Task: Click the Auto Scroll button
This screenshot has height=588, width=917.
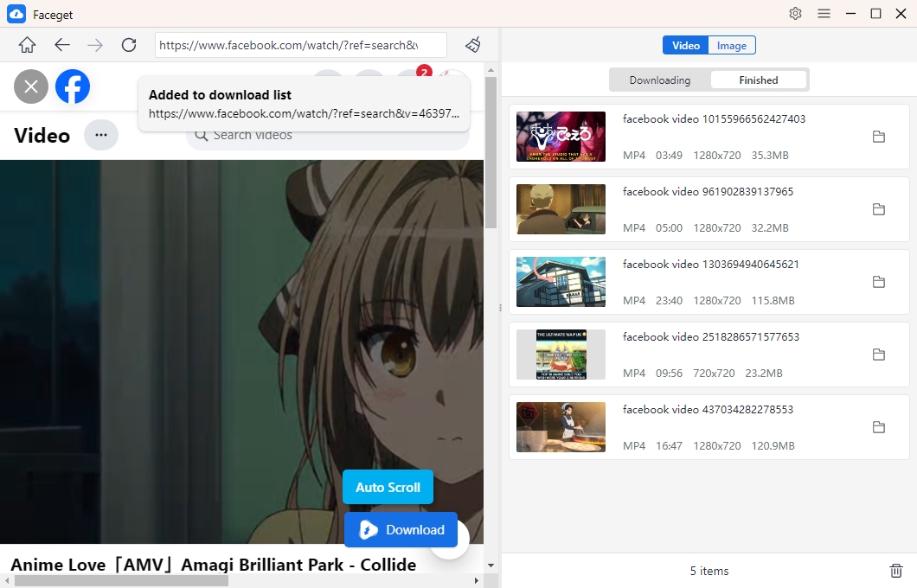Action: (x=388, y=487)
